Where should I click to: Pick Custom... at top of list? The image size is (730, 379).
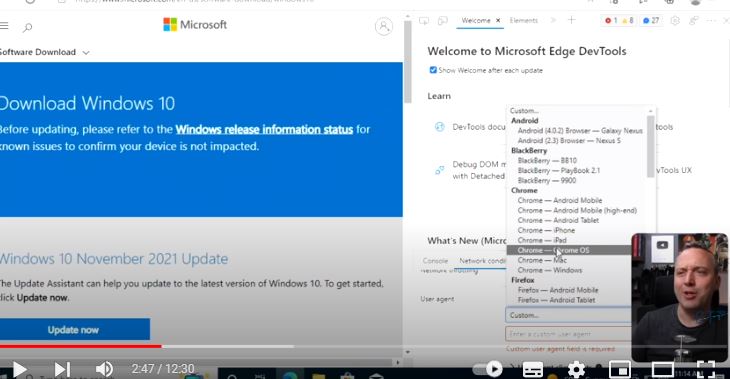[524, 111]
